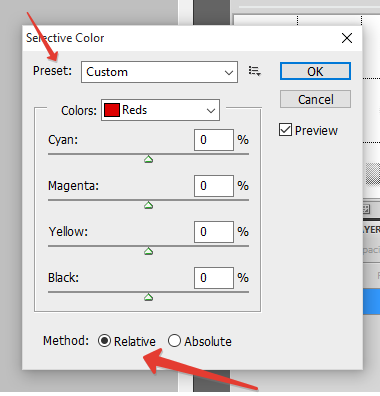Image resolution: width=380 pixels, height=396 pixels.
Task: Open the Preset Custom dropdown
Action: tap(159, 72)
